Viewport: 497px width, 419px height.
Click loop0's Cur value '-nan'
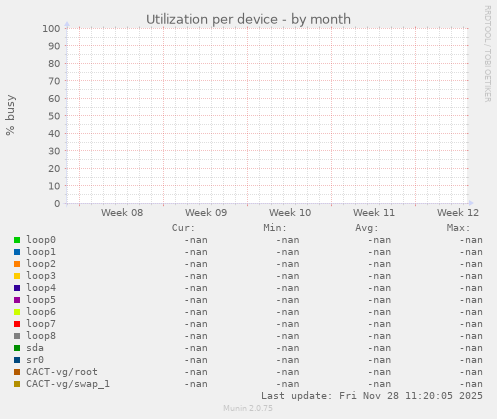(196, 240)
